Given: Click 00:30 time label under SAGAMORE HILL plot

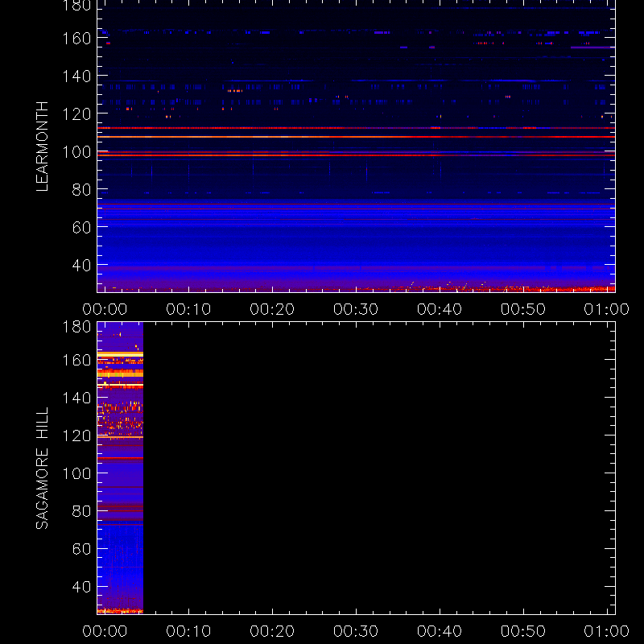Looking at the screenshot, I should [356, 631].
